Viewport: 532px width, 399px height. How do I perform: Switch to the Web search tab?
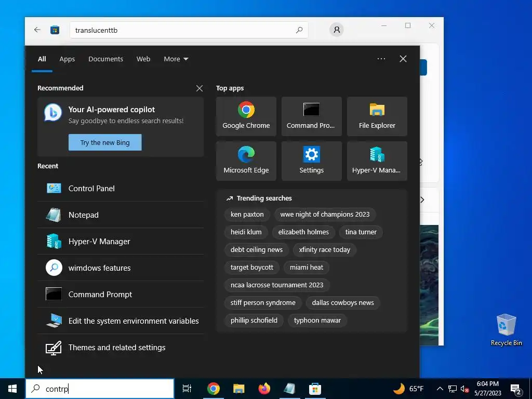click(143, 59)
